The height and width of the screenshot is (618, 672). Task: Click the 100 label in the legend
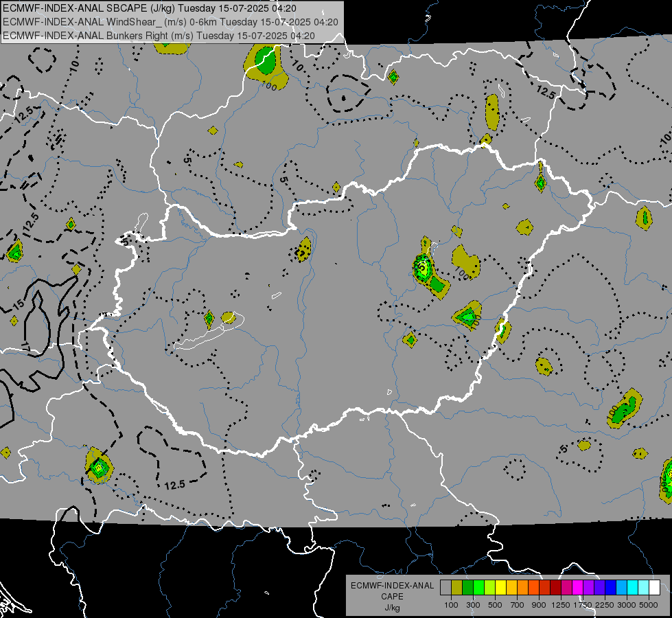pos(451,605)
